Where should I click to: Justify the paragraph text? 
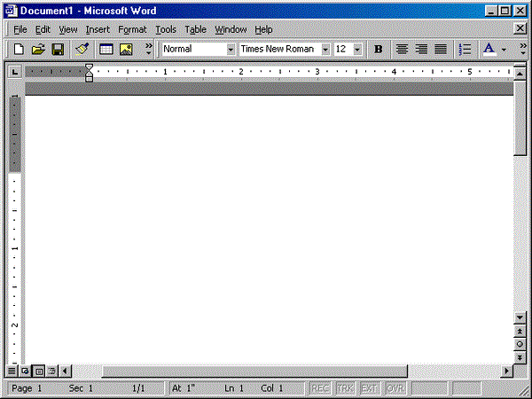(441, 50)
